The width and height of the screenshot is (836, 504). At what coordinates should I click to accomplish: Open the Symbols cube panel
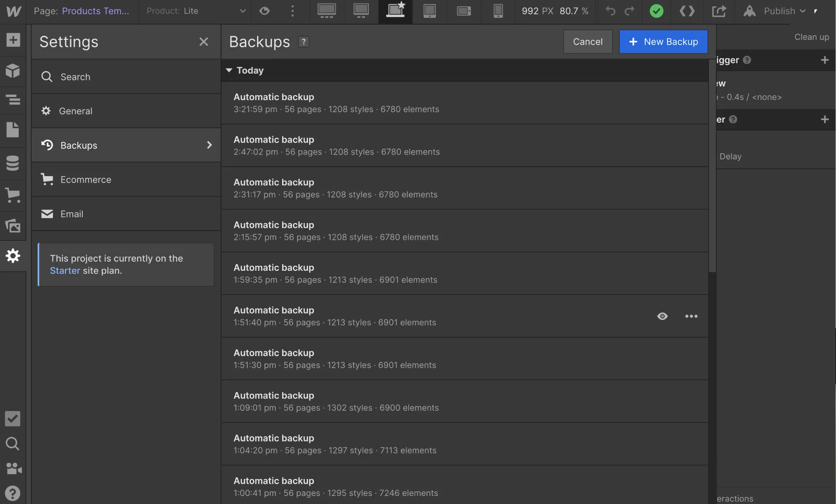(x=13, y=70)
